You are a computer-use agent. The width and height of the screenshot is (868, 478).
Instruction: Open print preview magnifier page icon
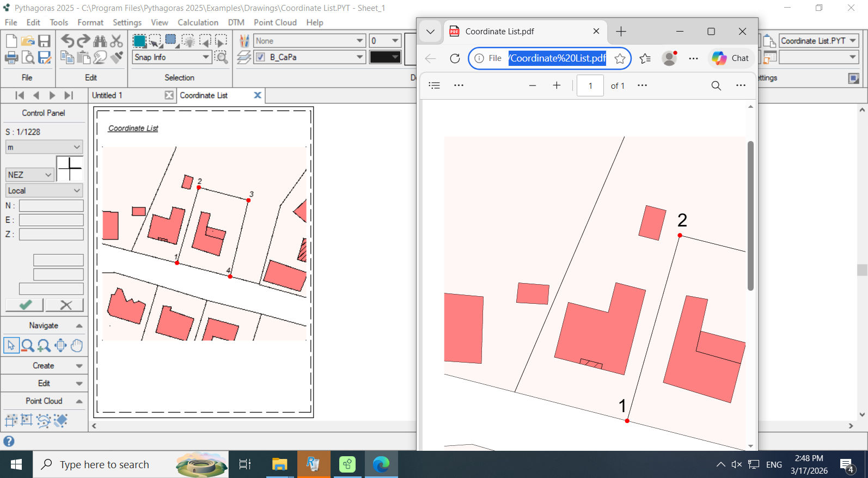pyautogui.click(x=28, y=57)
